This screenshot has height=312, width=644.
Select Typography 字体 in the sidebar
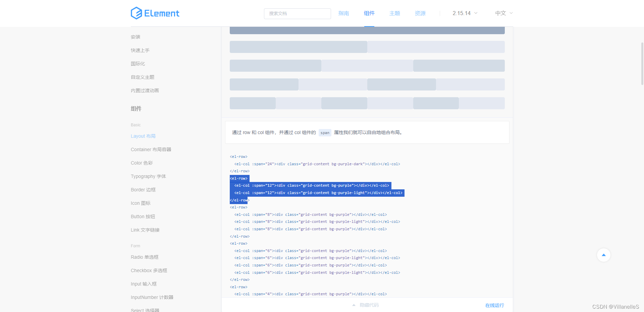pyautogui.click(x=148, y=176)
